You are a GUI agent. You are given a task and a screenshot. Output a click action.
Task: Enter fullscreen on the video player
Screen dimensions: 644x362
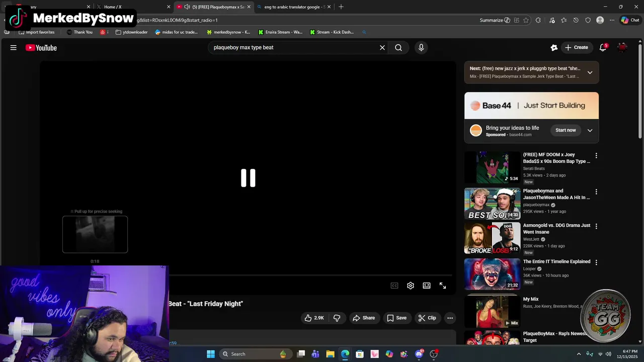click(443, 286)
